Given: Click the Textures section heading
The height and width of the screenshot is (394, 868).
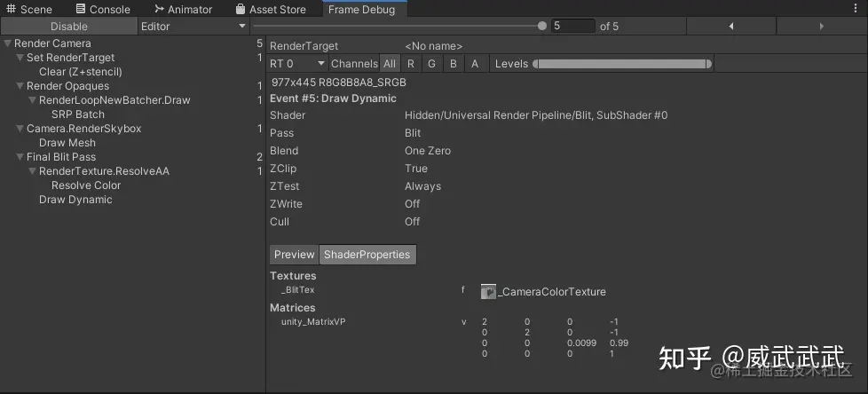Looking at the screenshot, I should click(293, 276).
